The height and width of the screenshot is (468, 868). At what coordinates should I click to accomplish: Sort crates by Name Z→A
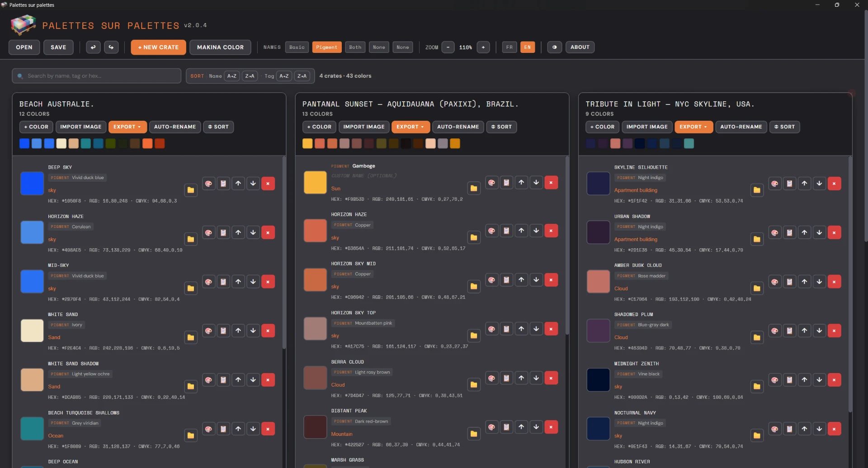250,76
